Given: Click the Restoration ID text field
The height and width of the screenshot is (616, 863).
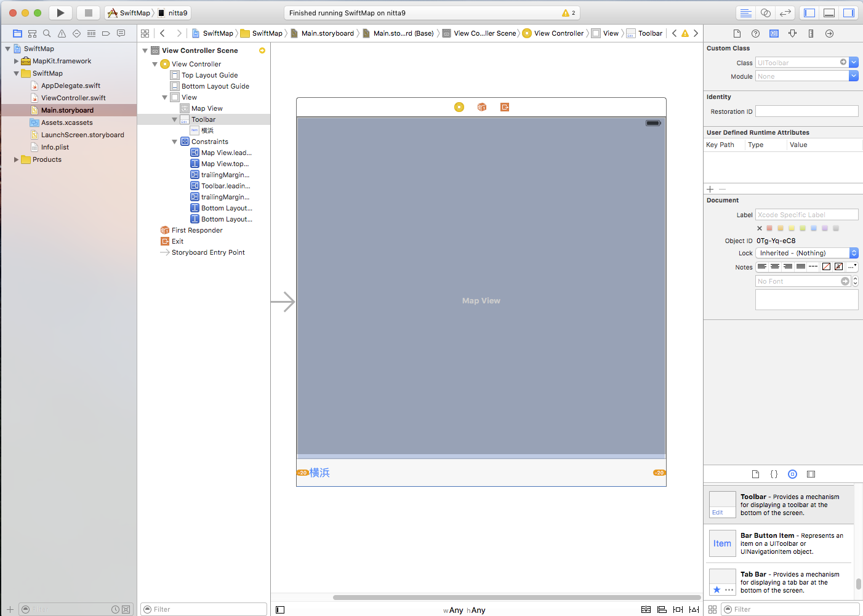Looking at the screenshot, I should (806, 111).
